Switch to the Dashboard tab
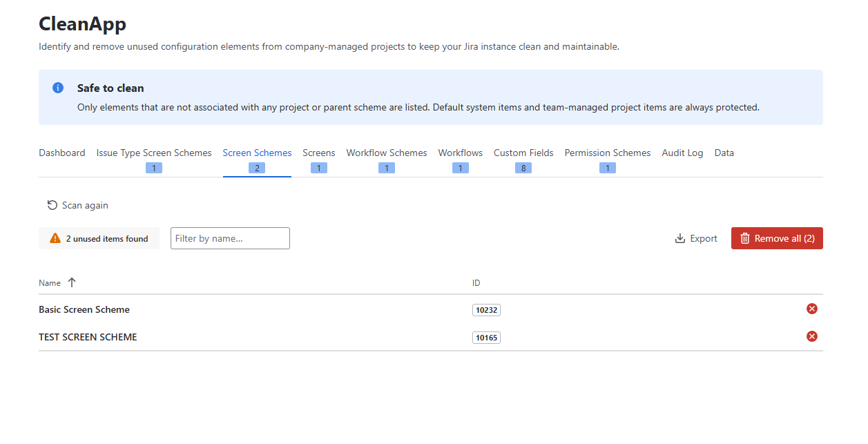Viewport: 868px width, 444px height. click(x=61, y=153)
